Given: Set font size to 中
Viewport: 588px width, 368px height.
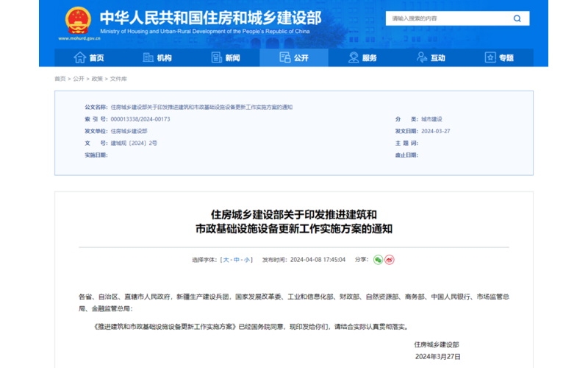Looking at the screenshot, I should (x=236, y=260).
